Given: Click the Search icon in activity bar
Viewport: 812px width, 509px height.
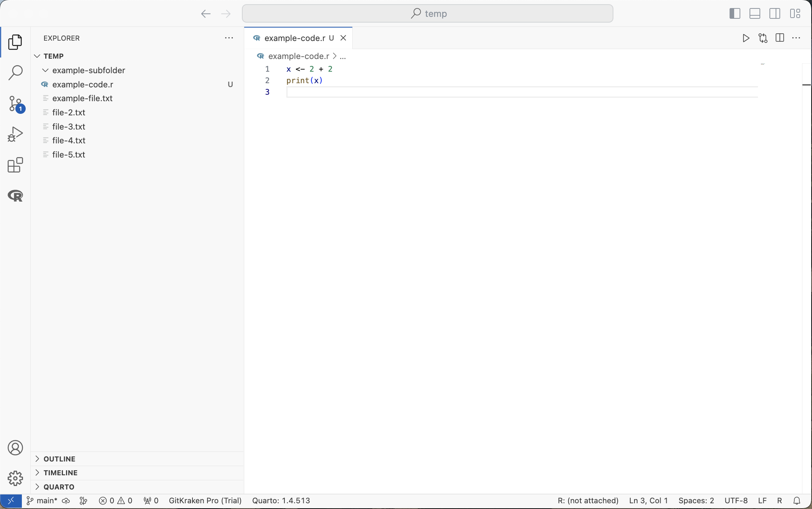Looking at the screenshot, I should (15, 72).
